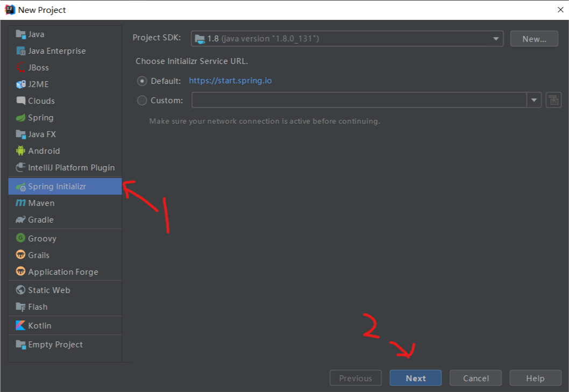
Task: Click the Application Forge icon
Action: click(20, 272)
